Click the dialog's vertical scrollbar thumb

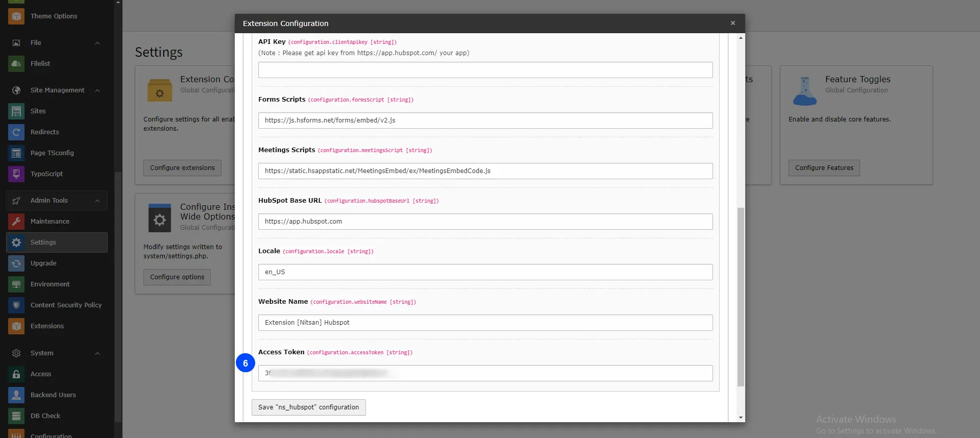(741, 297)
